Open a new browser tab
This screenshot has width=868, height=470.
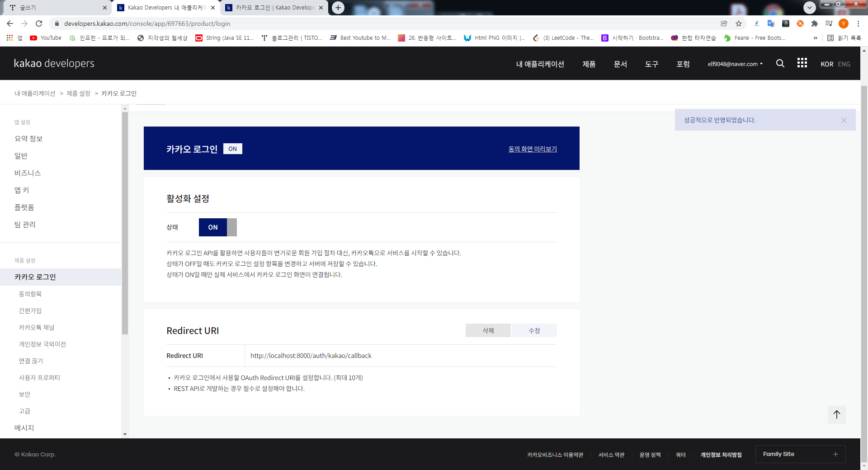pyautogui.click(x=338, y=8)
